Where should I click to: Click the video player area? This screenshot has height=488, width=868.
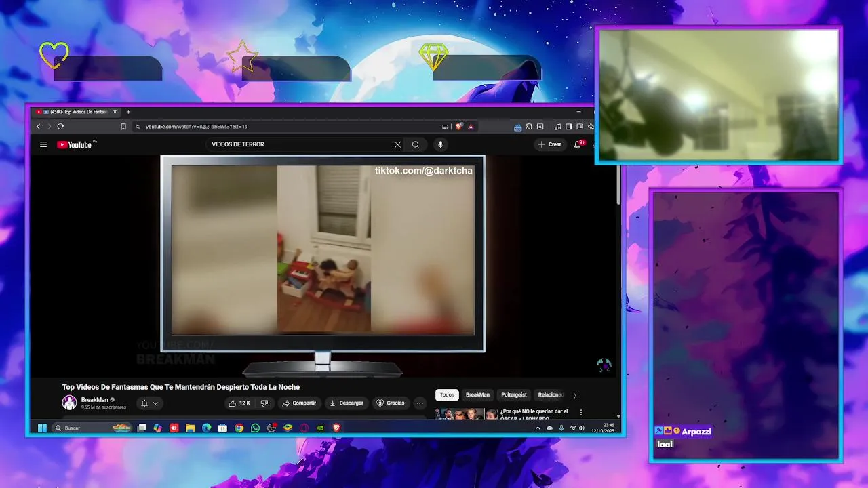tap(323, 264)
